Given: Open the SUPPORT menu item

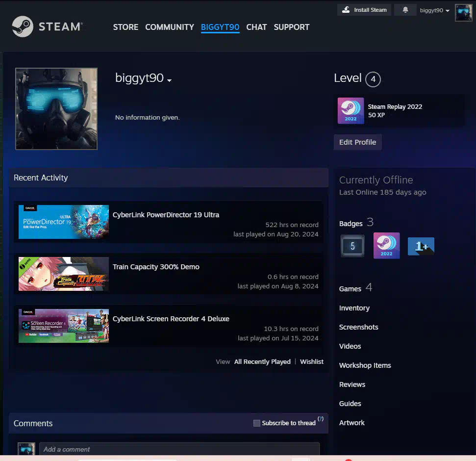Looking at the screenshot, I should click(291, 27).
